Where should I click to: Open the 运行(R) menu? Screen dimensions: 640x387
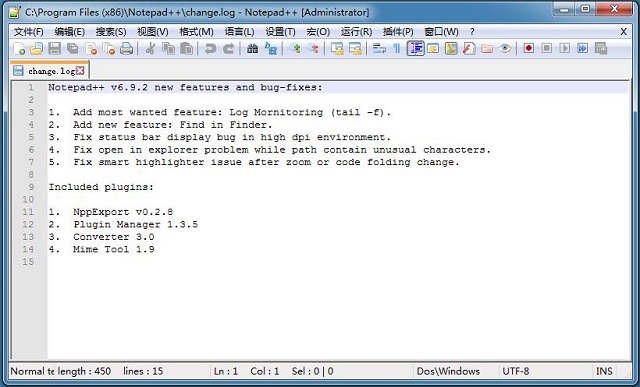click(356, 31)
